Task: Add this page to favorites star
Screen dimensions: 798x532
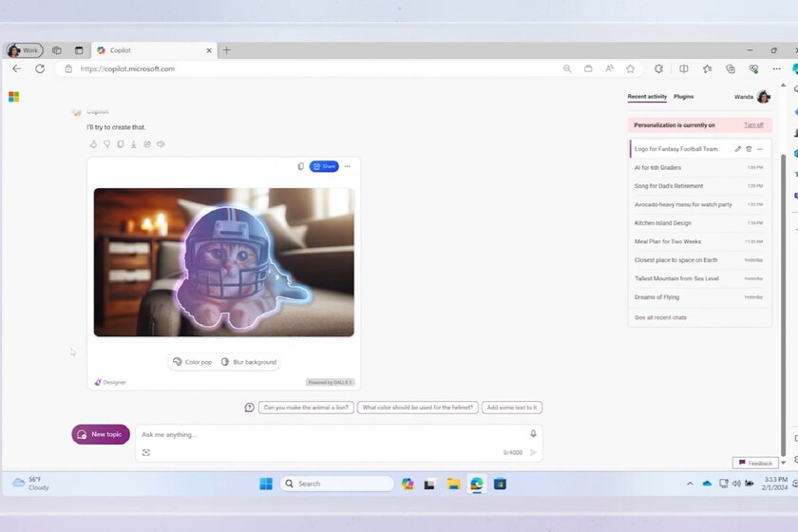Action: (x=631, y=68)
